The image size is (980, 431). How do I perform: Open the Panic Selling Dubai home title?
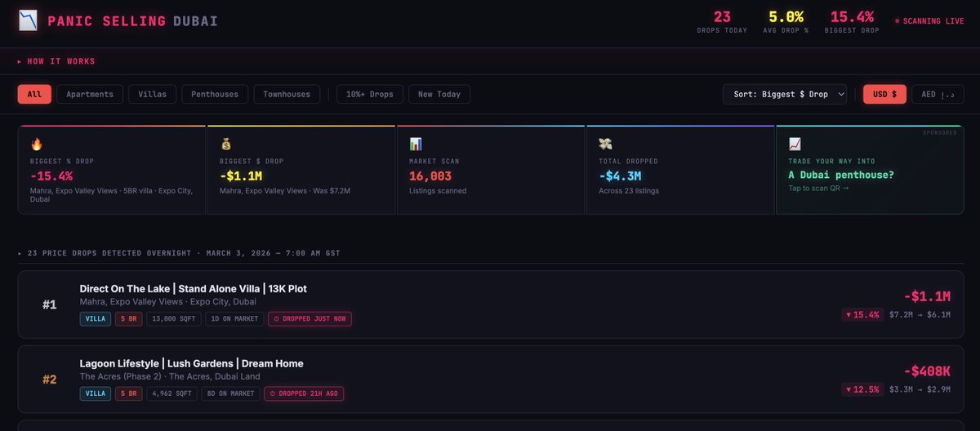[x=133, y=21]
